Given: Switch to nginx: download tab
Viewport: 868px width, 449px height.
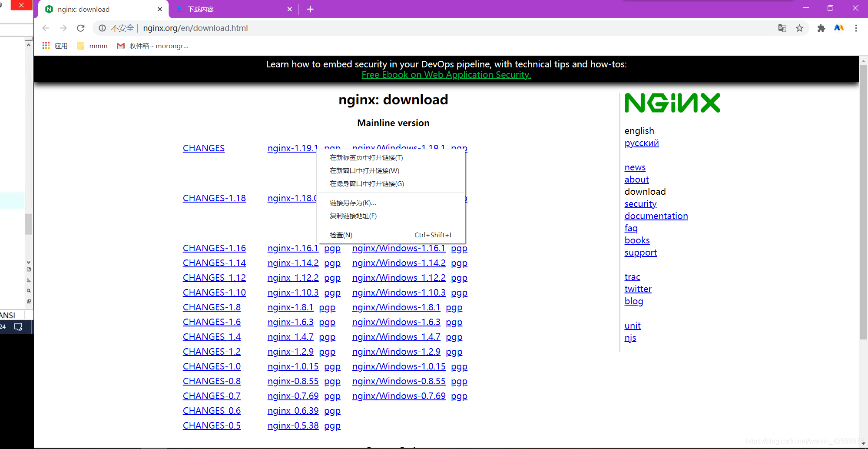Looking at the screenshot, I should pos(104,9).
